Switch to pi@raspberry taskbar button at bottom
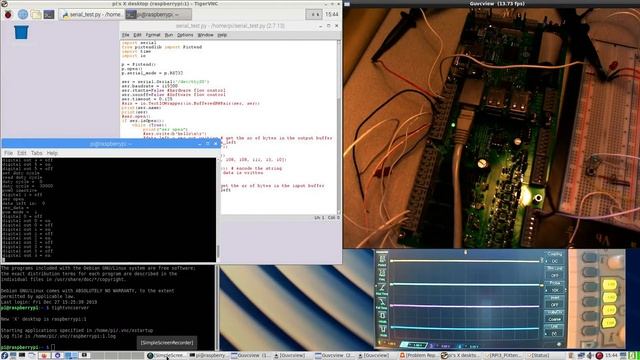Image resolution: width=640 pixels, height=360 pixels. (x=209, y=356)
